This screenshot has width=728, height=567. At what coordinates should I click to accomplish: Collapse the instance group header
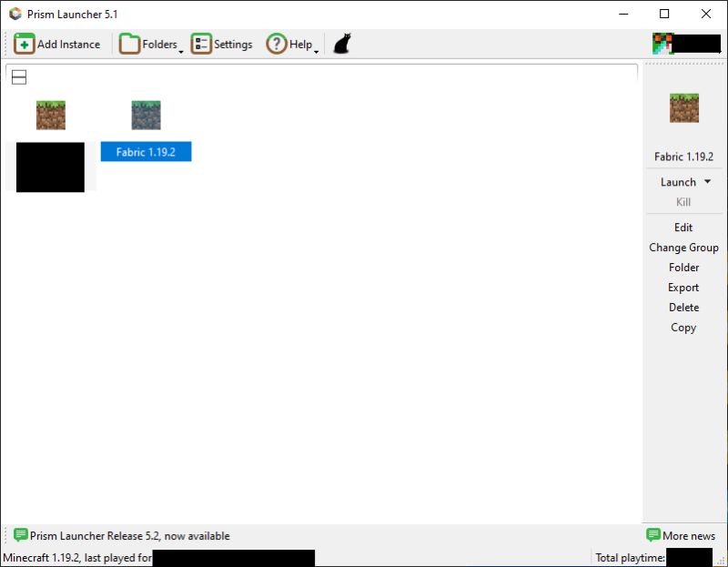18,78
